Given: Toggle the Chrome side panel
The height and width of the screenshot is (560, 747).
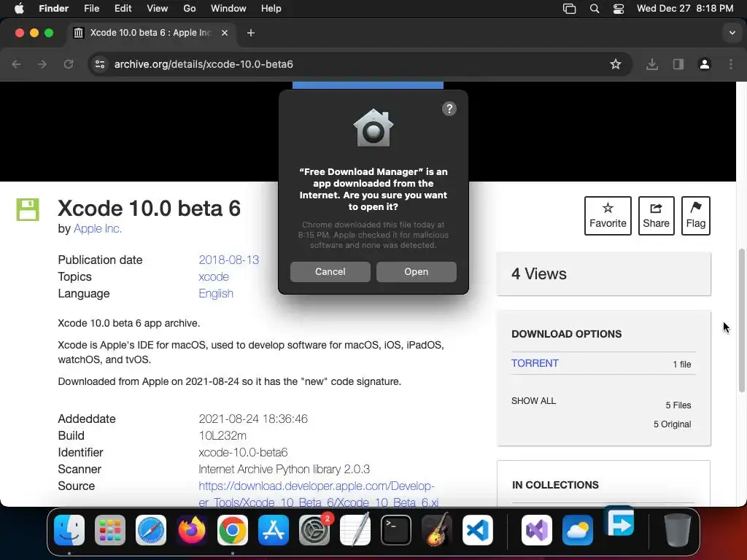Looking at the screenshot, I should coord(678,64).
